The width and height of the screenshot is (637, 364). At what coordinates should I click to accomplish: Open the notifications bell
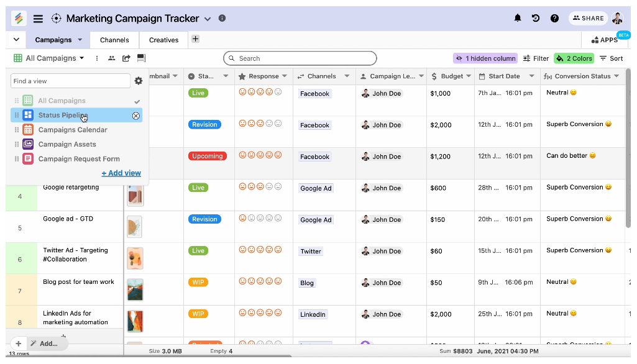518,18
